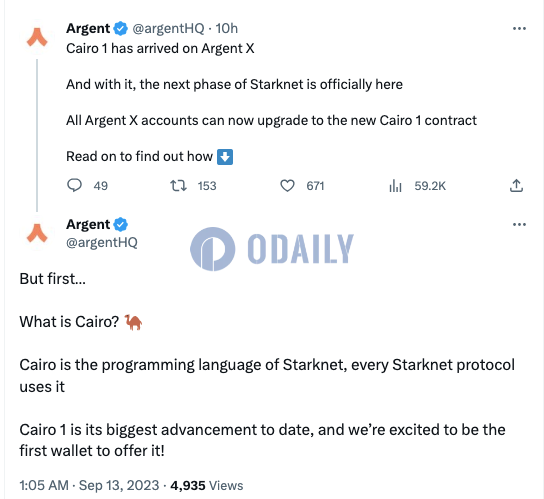The image size is (544, 499).
Task: Open Argent display name on second tweet
Action: coord(88,225)
